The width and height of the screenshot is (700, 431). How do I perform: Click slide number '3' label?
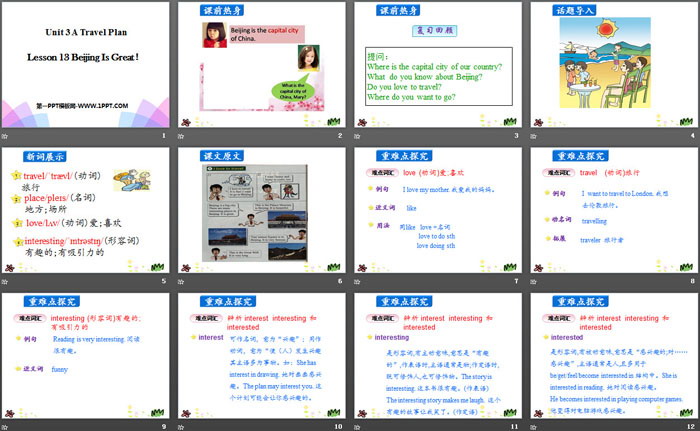pos(517,135)
